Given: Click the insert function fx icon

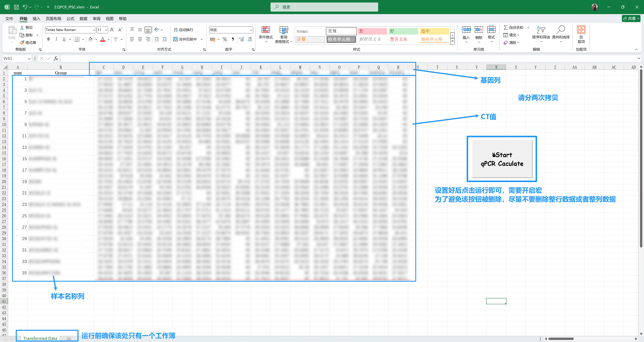Looking at the screenshot, I should (x=56, y=58).
